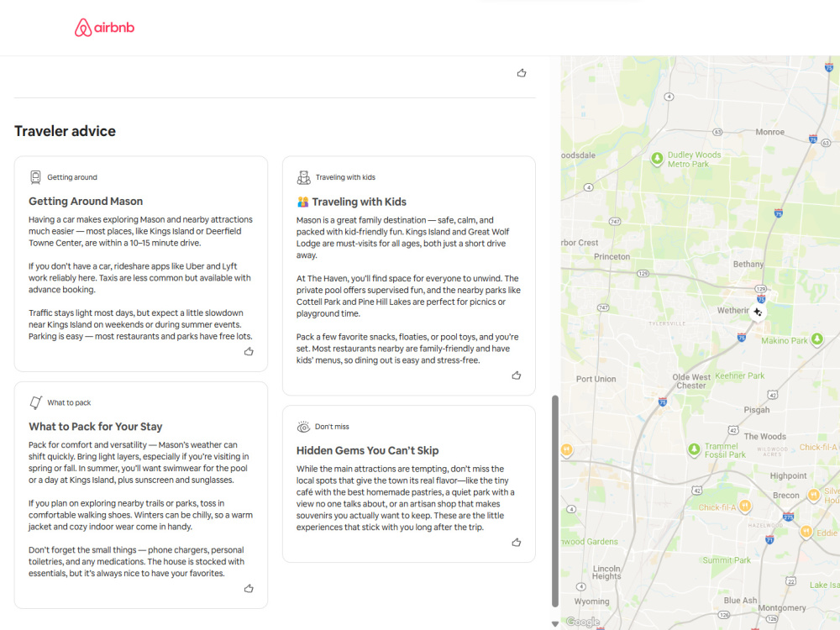Click the Don't miss category label
The image size is (840, 630).
point(332,427)
